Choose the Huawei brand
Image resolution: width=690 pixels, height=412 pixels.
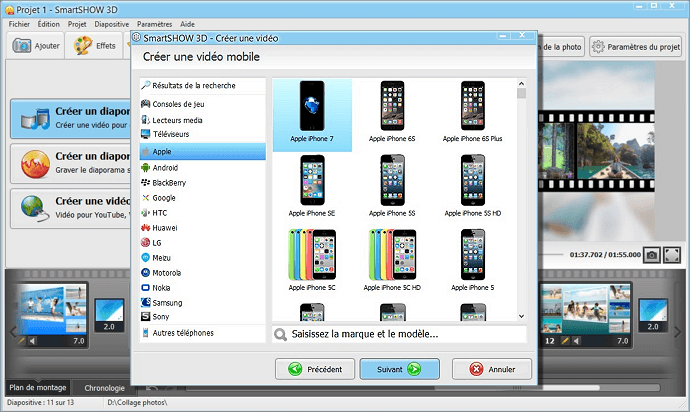pos(203,228)
